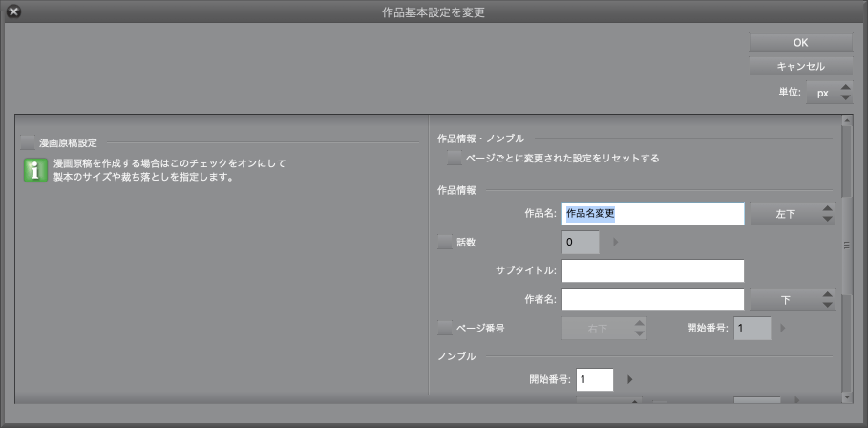This screenshot has width=868, height=428.
Task: Enable the ページ番号 checkbox
Action: point(445,328)
